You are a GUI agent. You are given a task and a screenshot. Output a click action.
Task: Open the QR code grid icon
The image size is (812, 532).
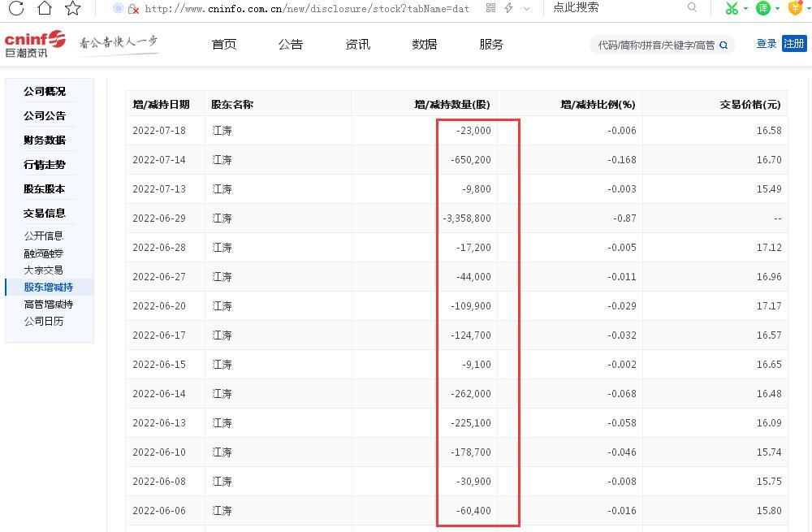(x=491, y=8)
